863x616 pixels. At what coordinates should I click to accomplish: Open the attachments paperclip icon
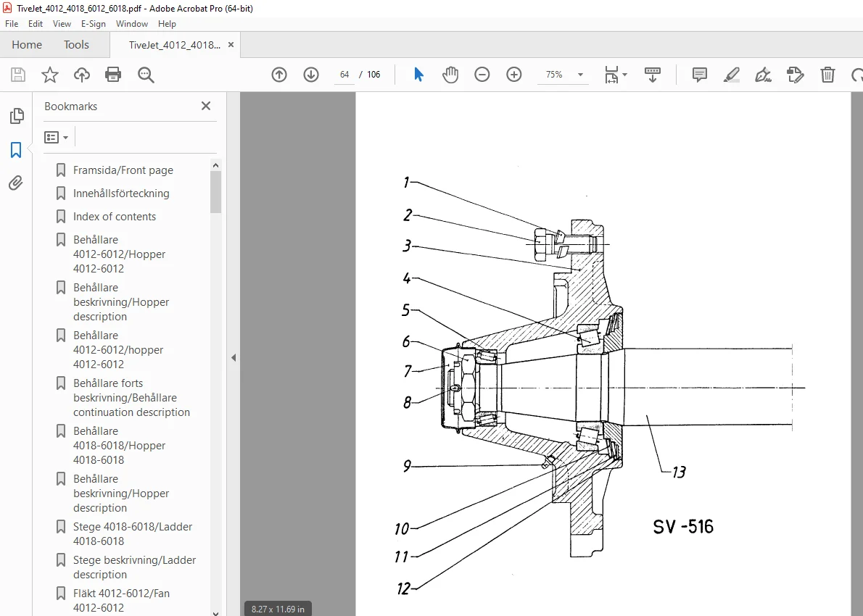click(x=16, y=183)
